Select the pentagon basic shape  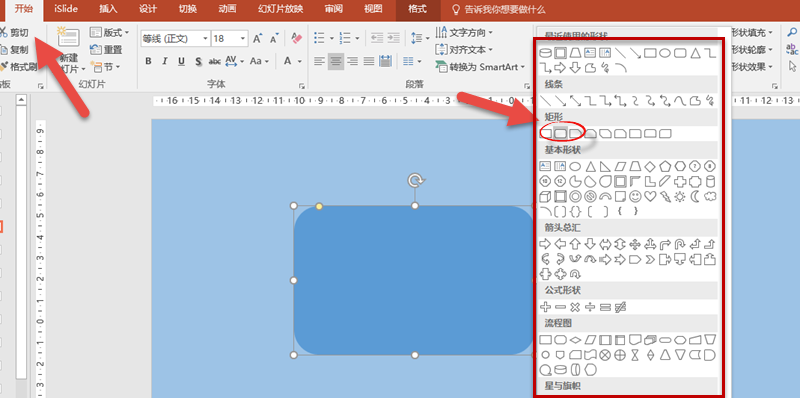coord(665,166)
